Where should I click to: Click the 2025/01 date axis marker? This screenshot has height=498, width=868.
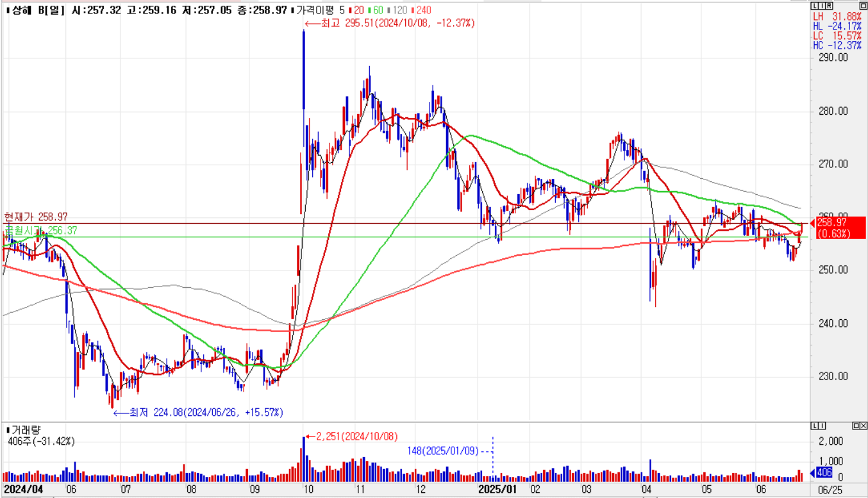pos(498,489)
